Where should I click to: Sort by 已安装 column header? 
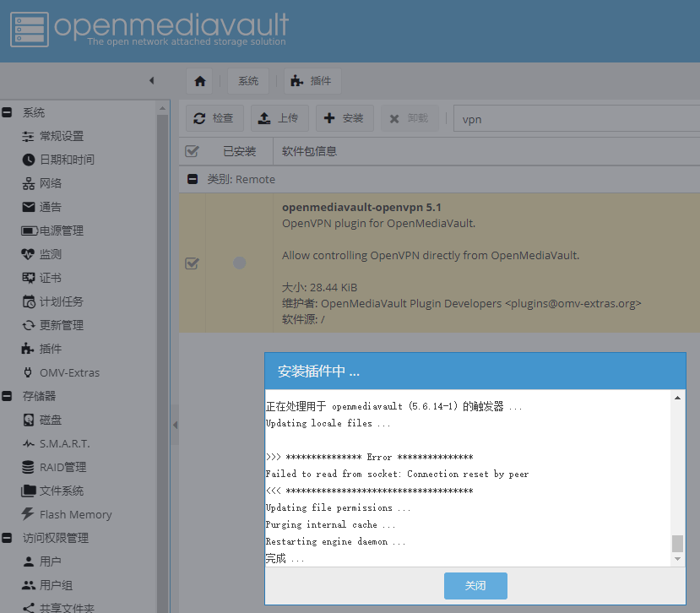[239, 151]
